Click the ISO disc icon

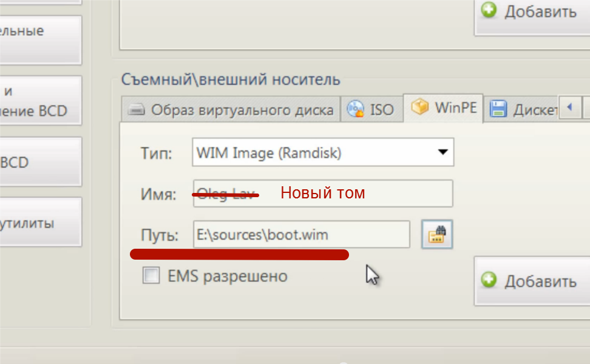coord(355,109)
